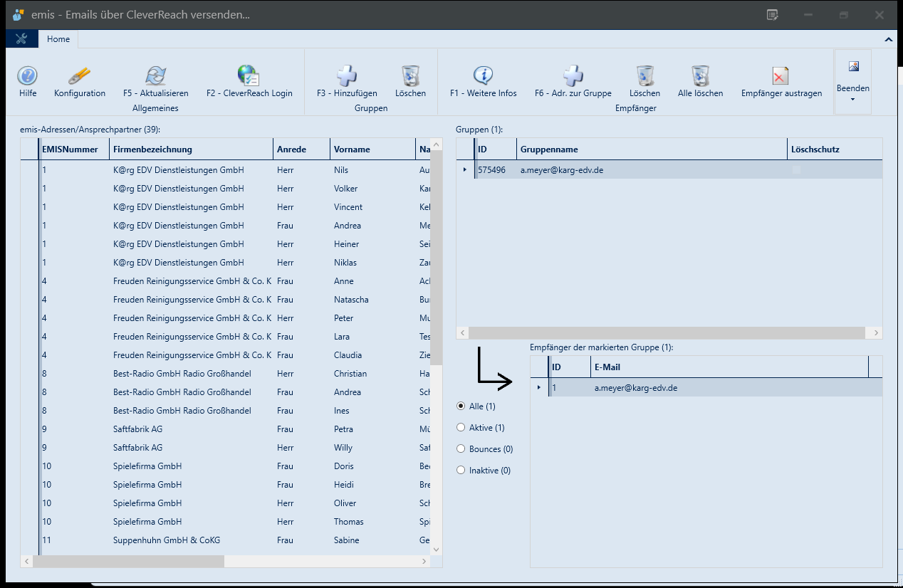Screen dimensions: 903x588
Task: Click Löschen in Gruppen section
Action: click(411, 75)
